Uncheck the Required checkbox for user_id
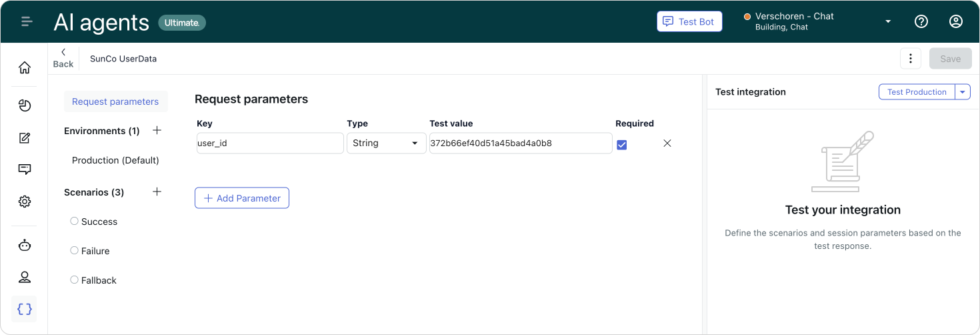Screen dimensions: 980x335 (622, 144)
